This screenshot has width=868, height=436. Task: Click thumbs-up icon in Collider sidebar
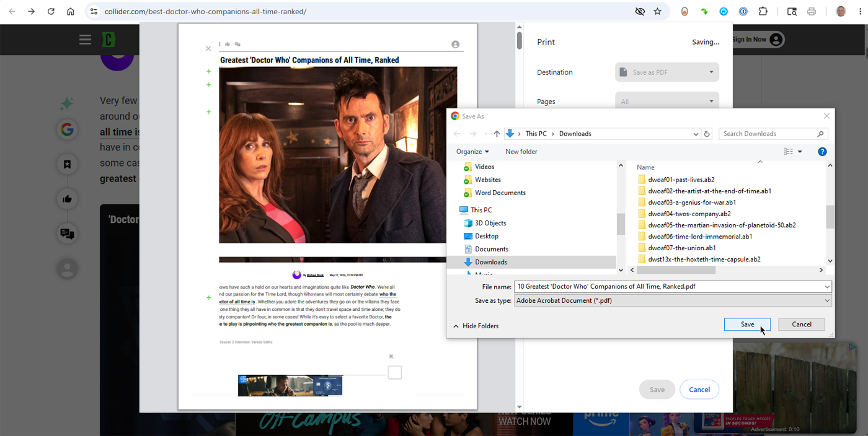(67, 199)
